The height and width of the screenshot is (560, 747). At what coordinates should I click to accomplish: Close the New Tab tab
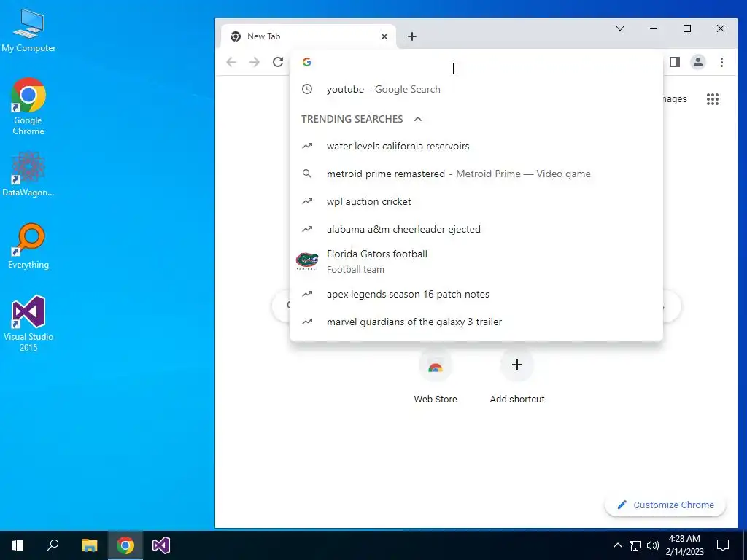click(x=384, y=36)
